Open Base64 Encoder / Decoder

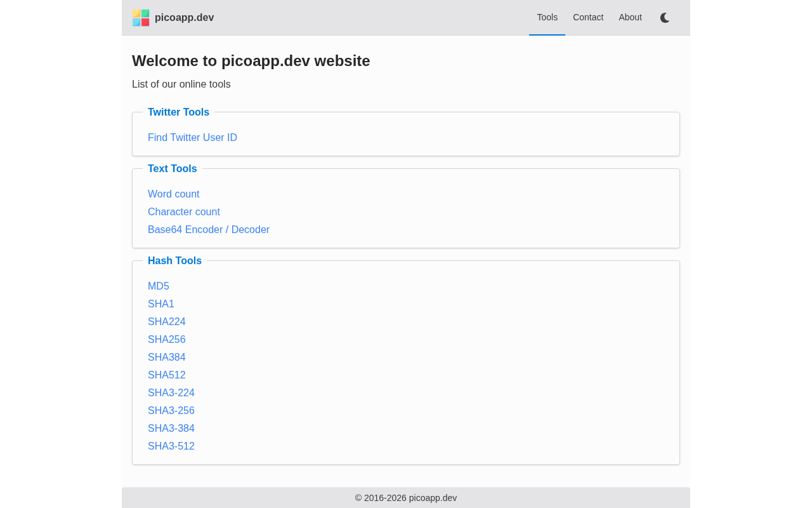(209, 230)
